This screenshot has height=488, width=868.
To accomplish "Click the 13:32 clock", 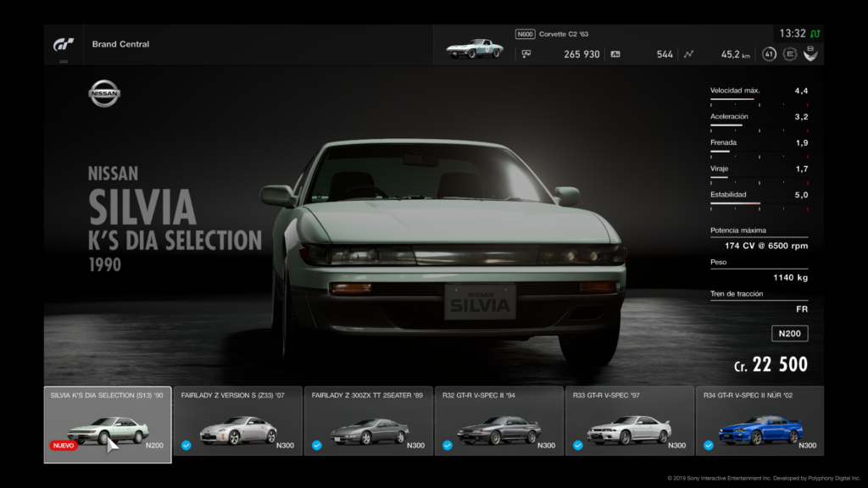I will (793, 34).
